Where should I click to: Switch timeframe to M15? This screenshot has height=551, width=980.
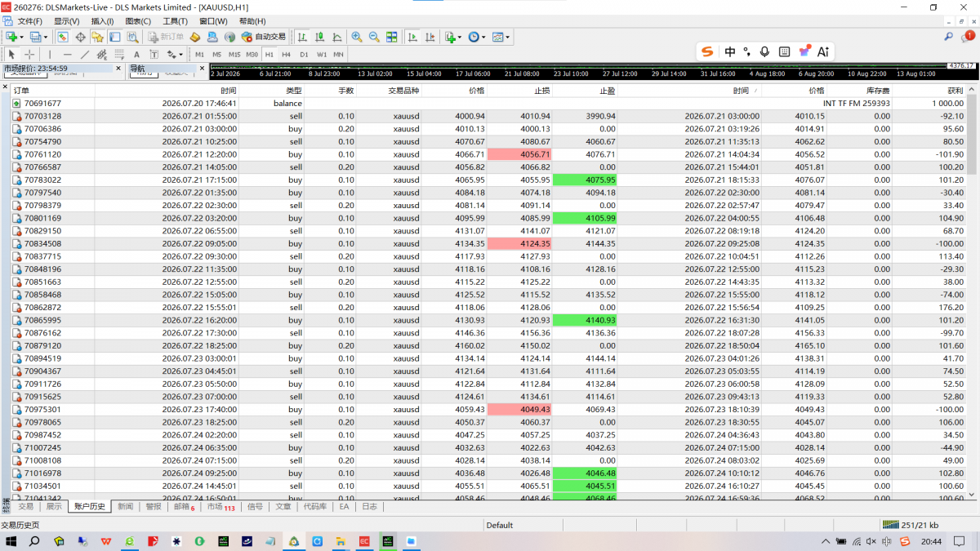(x=234, y=55)
